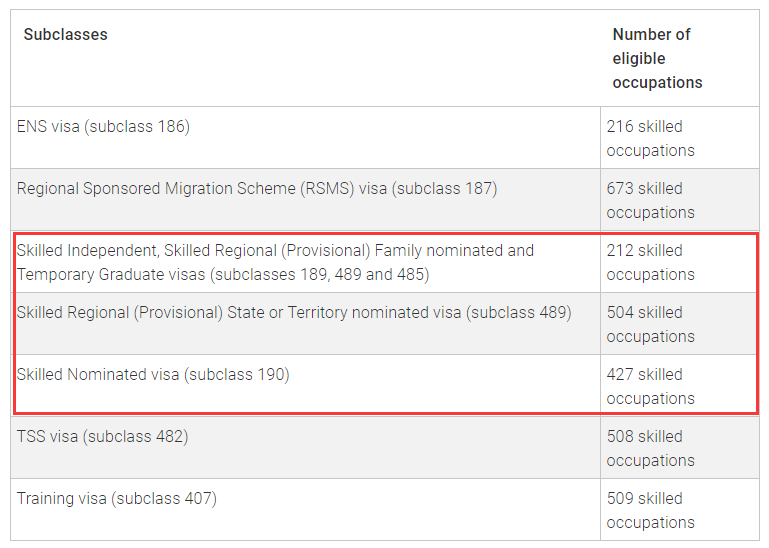Click the State or Territory nominated visa row
769x548 pixels.
coord(294,312)
